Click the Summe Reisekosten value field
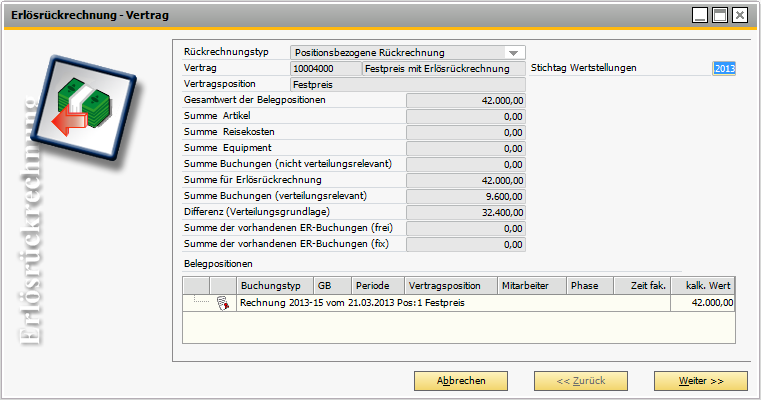The width and height of the screenshot is (761, 400). pyautogui.click(x=466, y=133)
